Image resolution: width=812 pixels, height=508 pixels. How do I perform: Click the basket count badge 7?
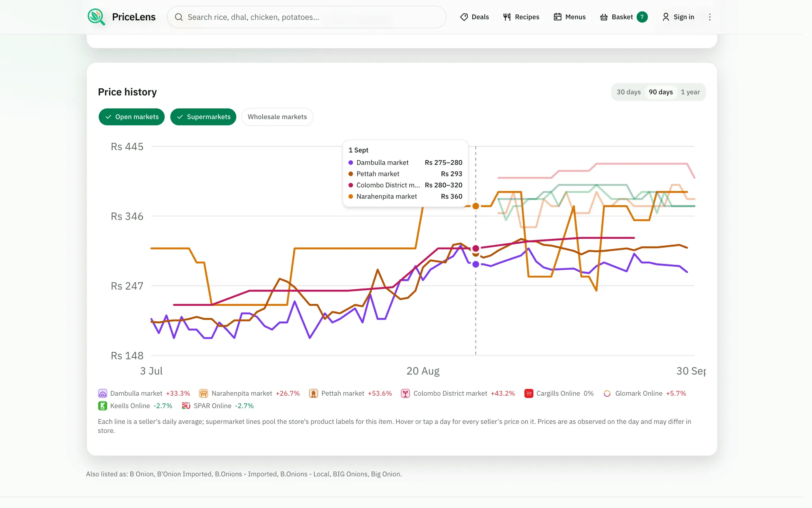tap(642, 17)
